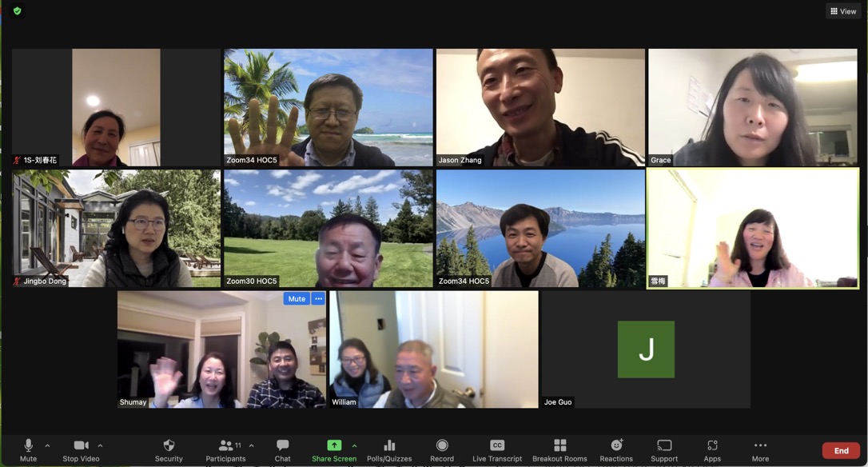Start recording with the Record button
868x467 pixels.
tap(442, 446)
